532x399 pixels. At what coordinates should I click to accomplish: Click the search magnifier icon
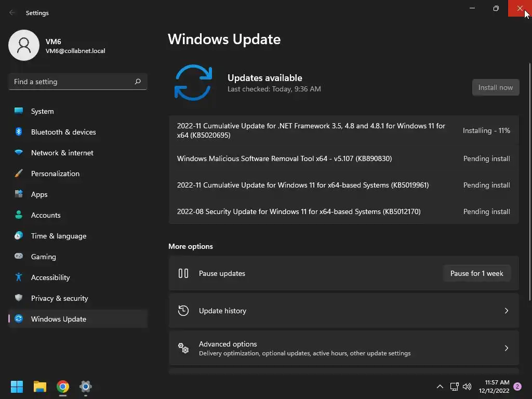(137, 82)
